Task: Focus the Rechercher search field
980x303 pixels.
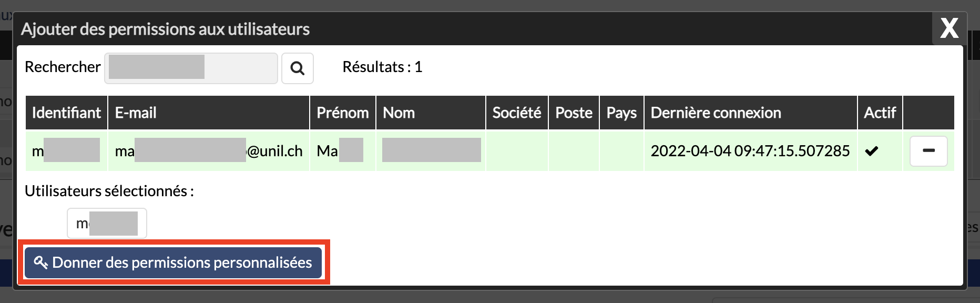Action: tap(191, 68)
